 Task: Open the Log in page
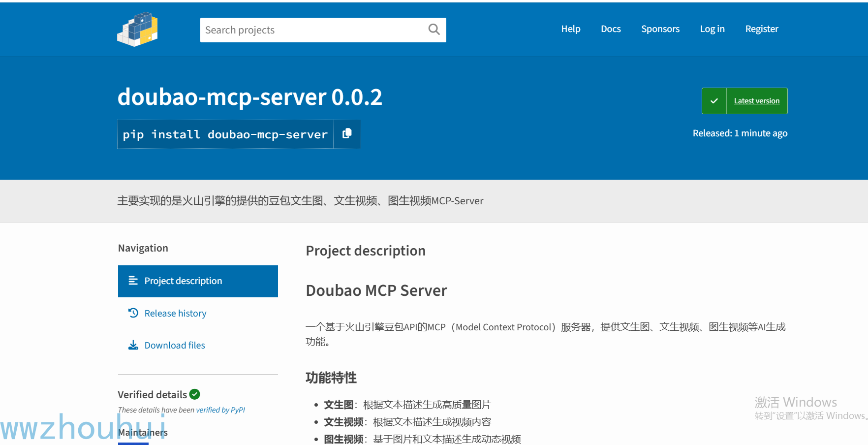pyautogui.click(x=712, y=29)
